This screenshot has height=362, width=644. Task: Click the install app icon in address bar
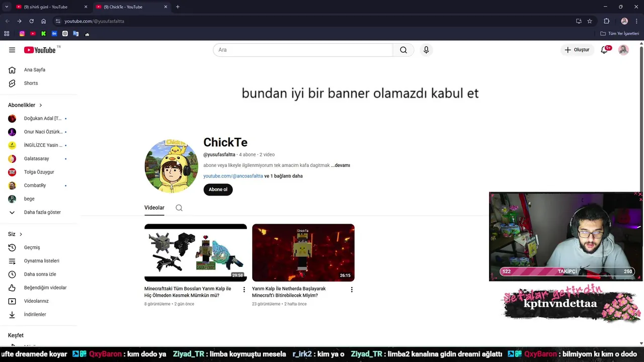pos(579,21)
